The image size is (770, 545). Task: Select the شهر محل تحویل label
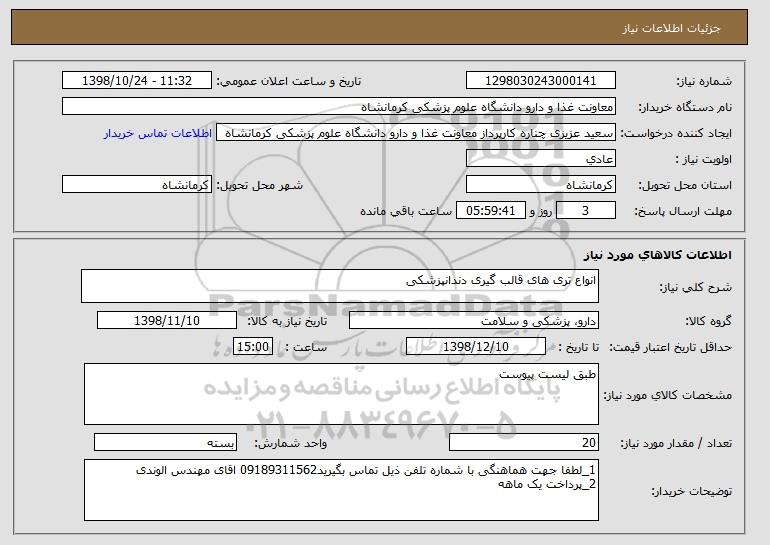tap(260, 185)
